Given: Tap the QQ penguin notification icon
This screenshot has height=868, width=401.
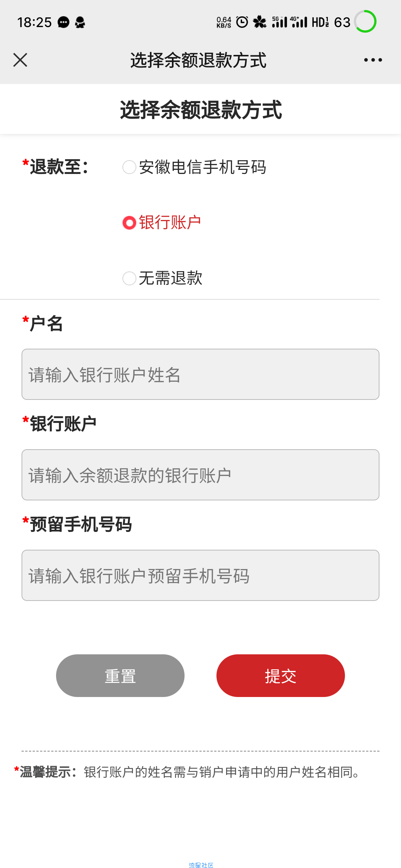Looking at the screenshot, I should (80, 22).
